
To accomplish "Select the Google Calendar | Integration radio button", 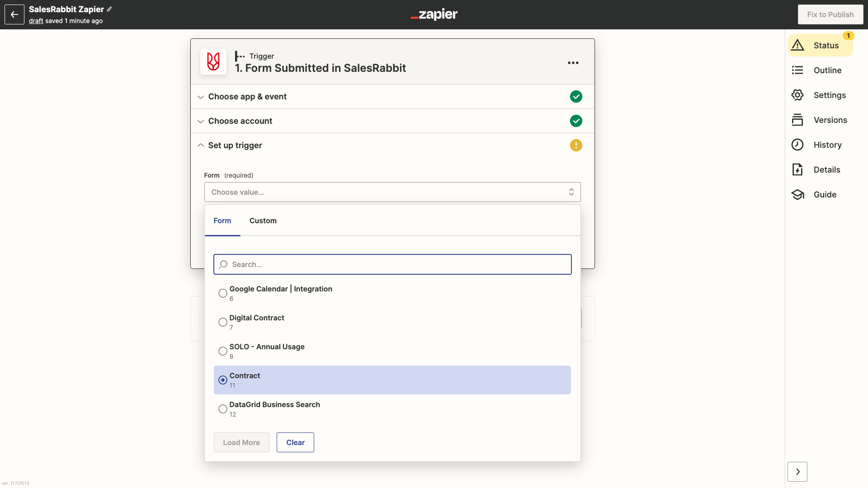I will tap(223, 293).
